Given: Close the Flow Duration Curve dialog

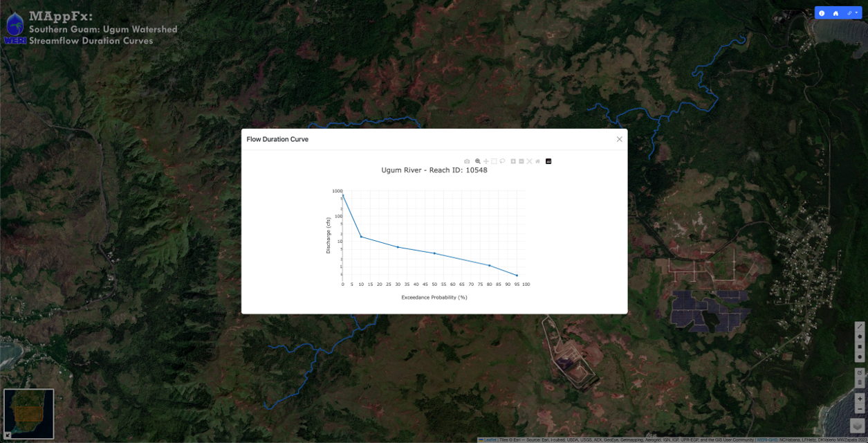Looking at the screenshot, I should tap(619, 139).
